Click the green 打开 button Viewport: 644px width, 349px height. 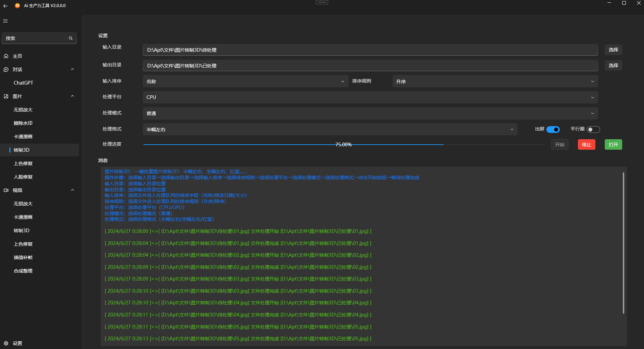pyautogui.click(x=613, y=145)
